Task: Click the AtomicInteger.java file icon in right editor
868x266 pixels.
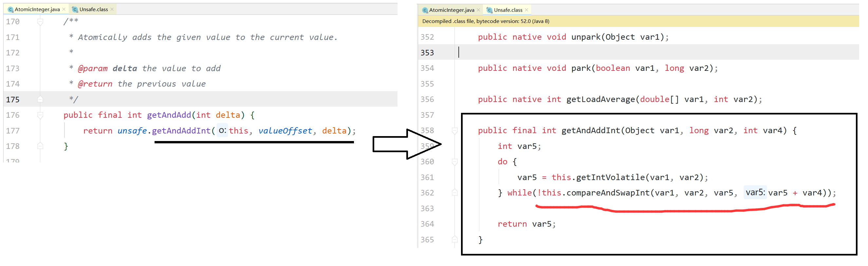Action: pyautogui.click(x=425, y=10)
